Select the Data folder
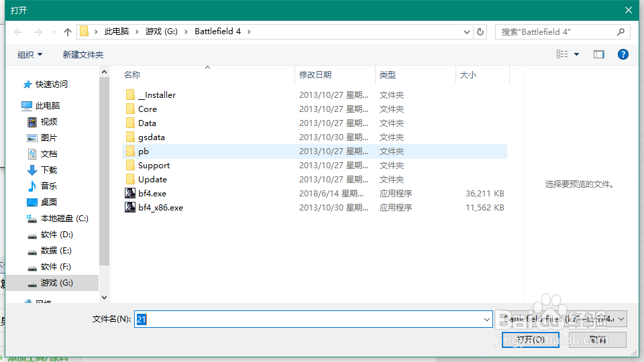This screenshot has height=362, width=644. tap(147, 123)
